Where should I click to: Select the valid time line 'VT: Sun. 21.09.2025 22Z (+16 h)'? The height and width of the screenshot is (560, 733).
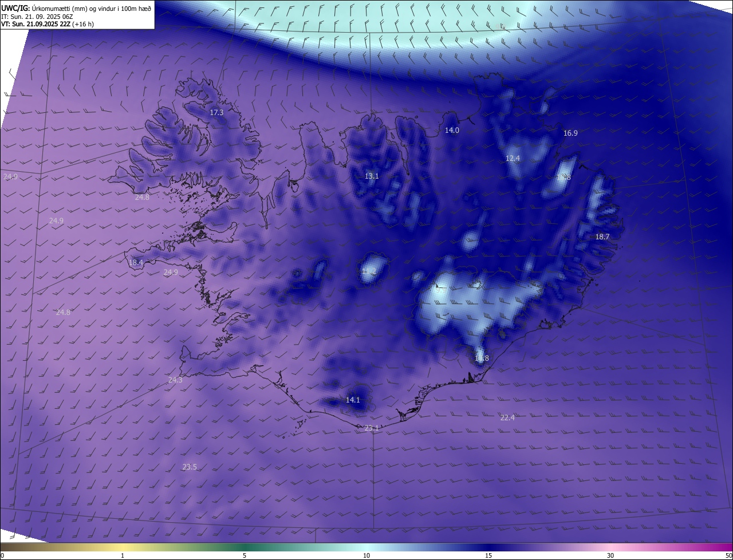[47, 24]
